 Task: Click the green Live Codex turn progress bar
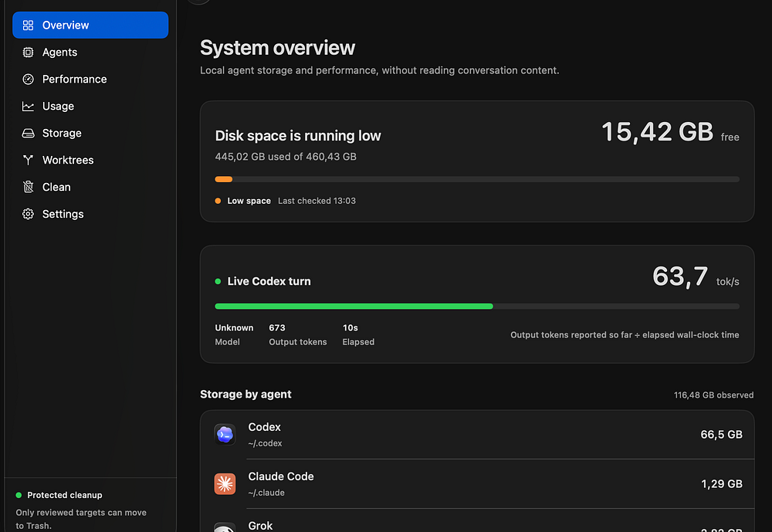click(x=477, y=307)
